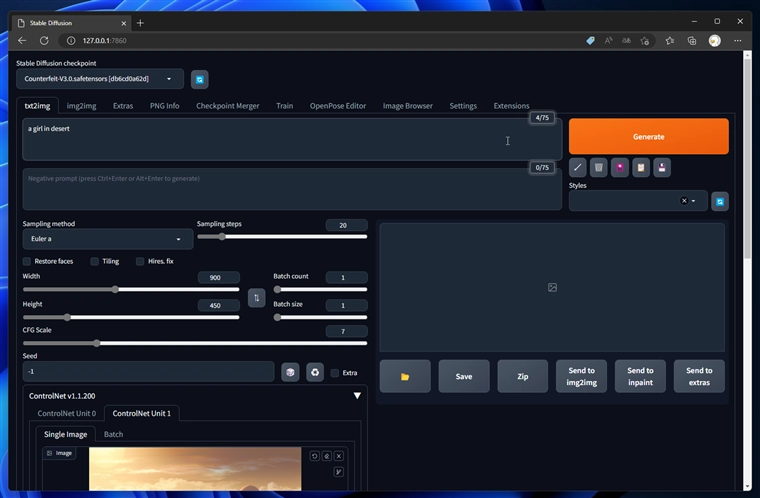The height and width of the screenshot is (498, 760).
Task: Click the trash icon to clear the prompt
Action: coord(598,167)
